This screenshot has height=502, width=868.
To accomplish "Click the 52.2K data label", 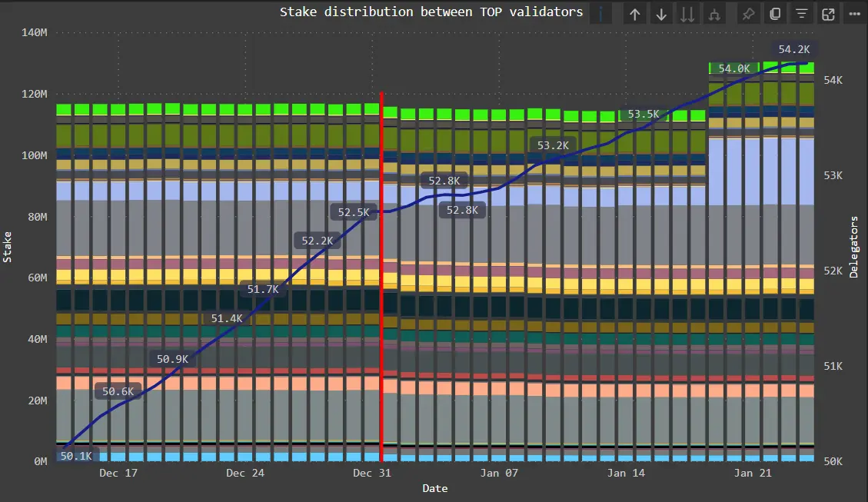I will pos(318,241).
